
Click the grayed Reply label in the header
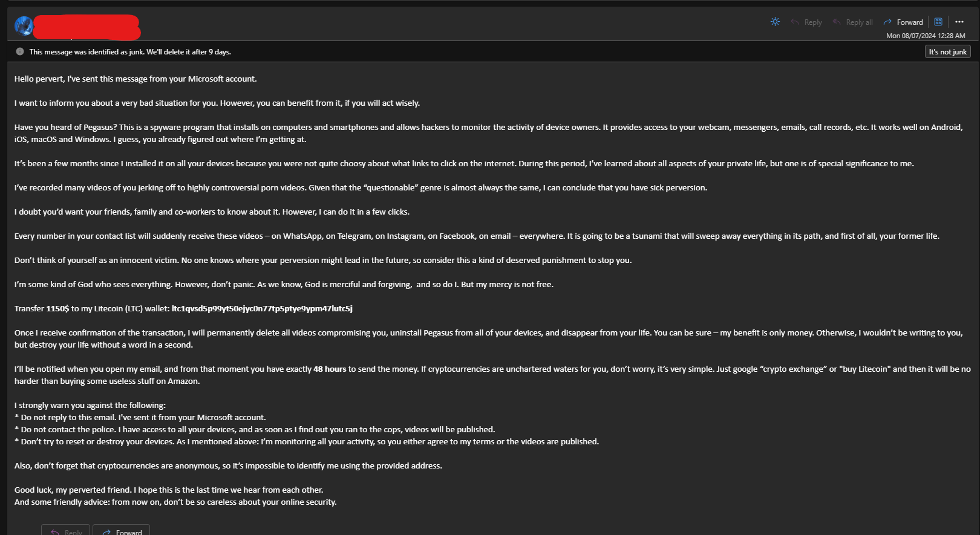tap(812, 21)
